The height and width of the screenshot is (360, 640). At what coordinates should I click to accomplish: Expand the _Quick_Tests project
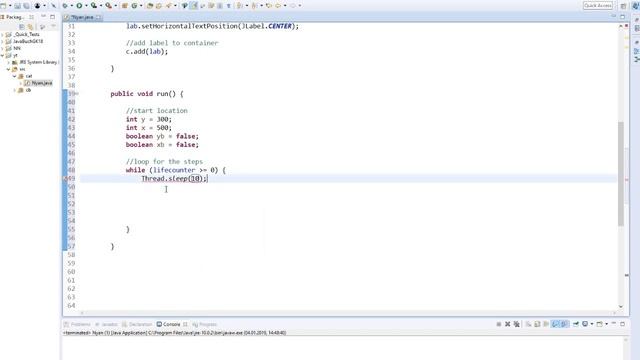(x=2, y=35)
